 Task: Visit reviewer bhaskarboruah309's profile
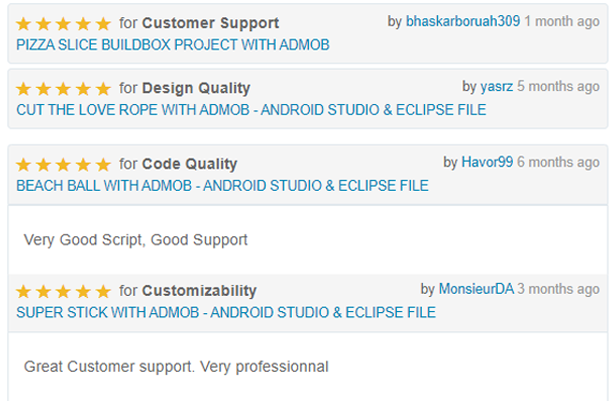[x=462, y=22]
